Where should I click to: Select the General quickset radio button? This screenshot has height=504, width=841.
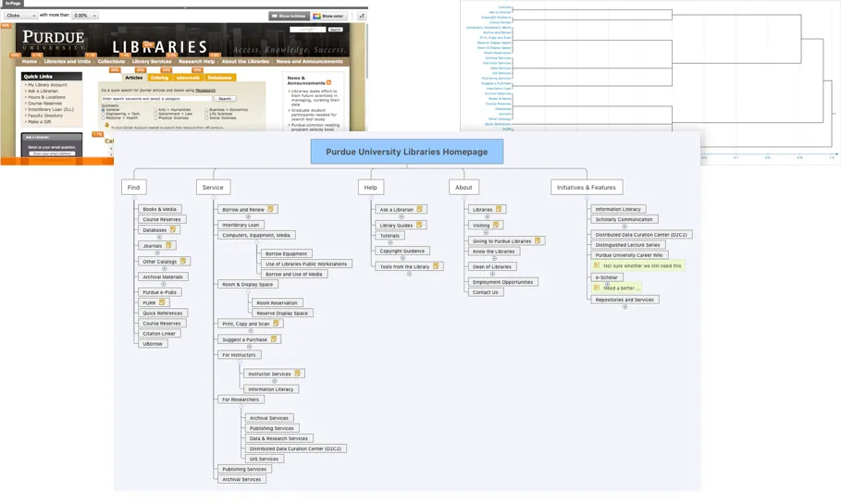(104, 109)
